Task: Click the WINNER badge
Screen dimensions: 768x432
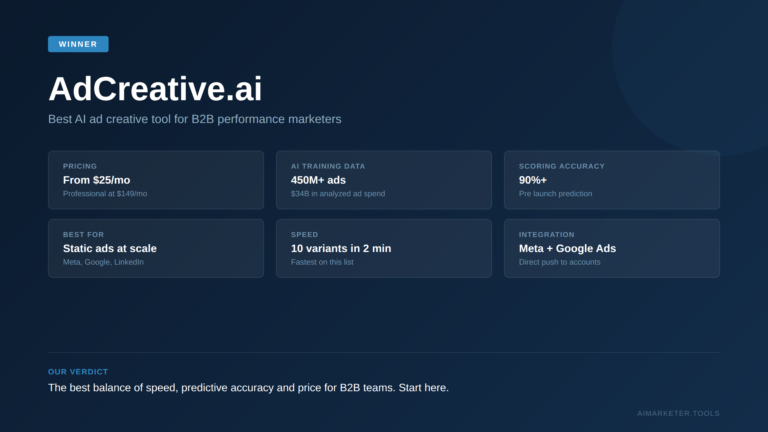Action: click(78, 44)
